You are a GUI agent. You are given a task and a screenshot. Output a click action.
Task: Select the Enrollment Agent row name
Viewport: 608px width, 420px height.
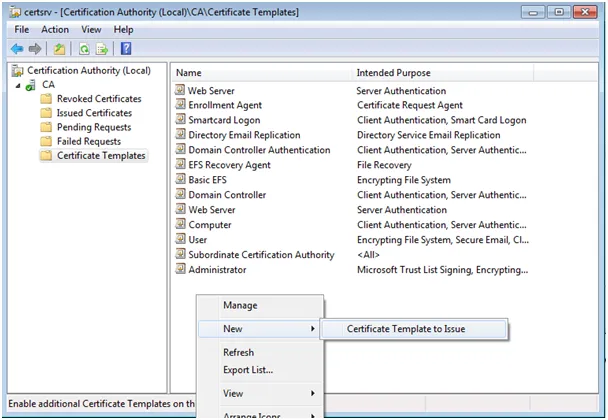click(x=225, y=105)
